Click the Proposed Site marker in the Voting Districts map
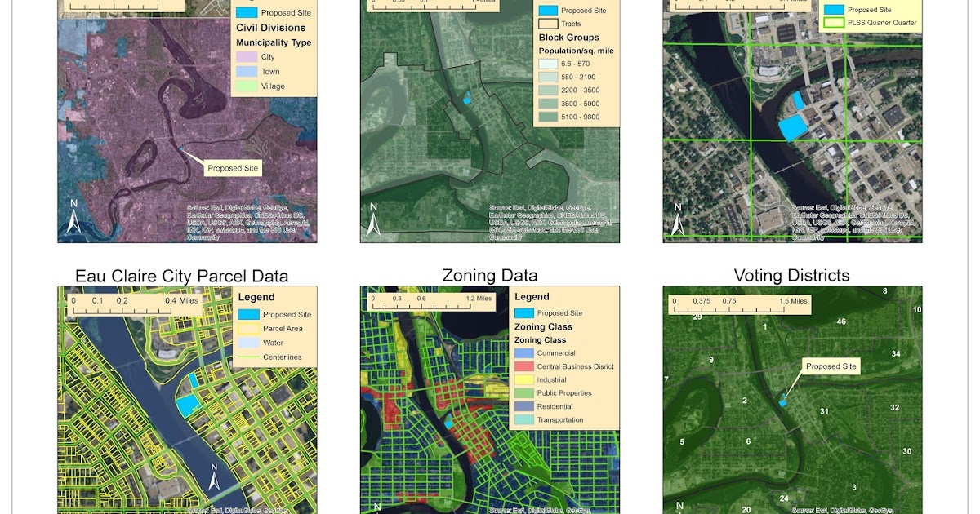Image resolution: width=980 pixels, height=514 pixels. point(782,400)
